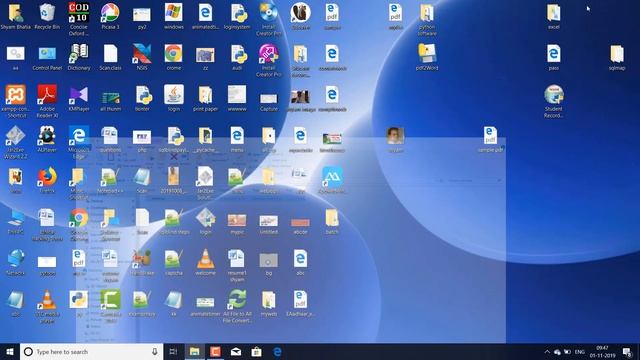Launch the Student Record shortcut icon

click(x=553, y=101)
